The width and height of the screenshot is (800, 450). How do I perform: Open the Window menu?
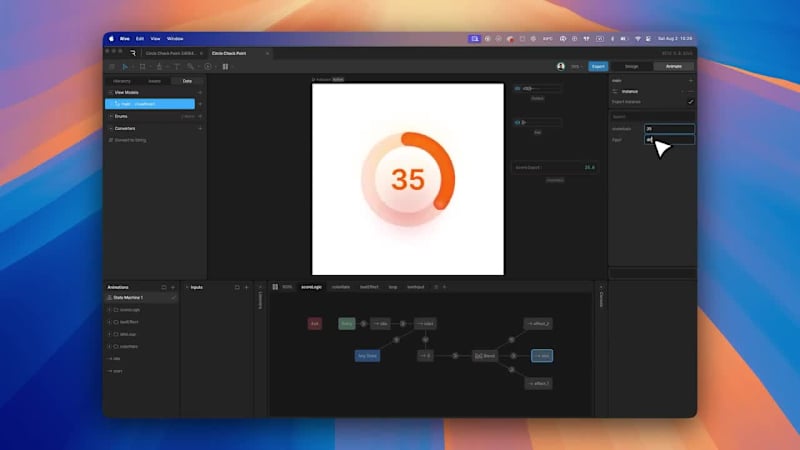coord(175,39)
